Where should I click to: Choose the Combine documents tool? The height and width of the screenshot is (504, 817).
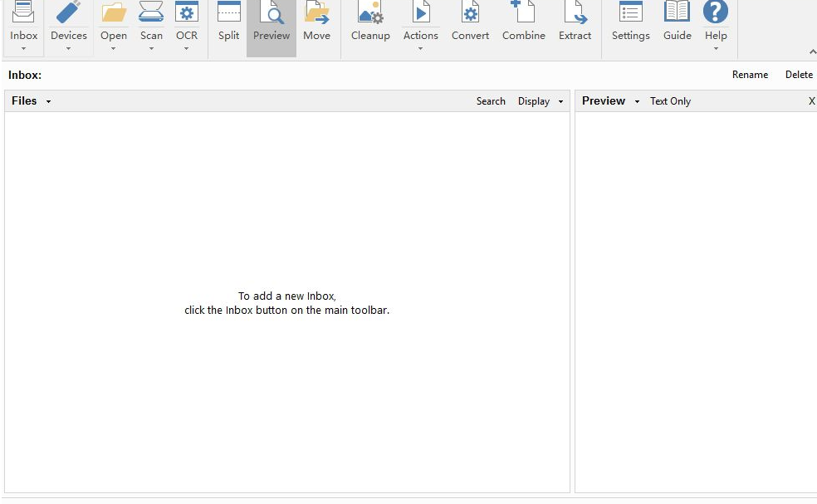click(x=523, y=15)
